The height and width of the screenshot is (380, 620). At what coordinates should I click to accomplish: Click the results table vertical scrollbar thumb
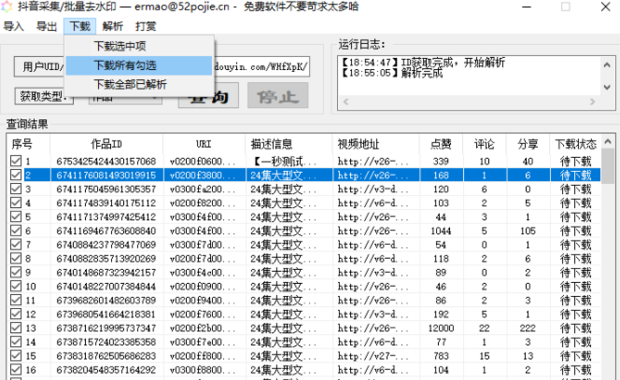[x=608, y=166]
